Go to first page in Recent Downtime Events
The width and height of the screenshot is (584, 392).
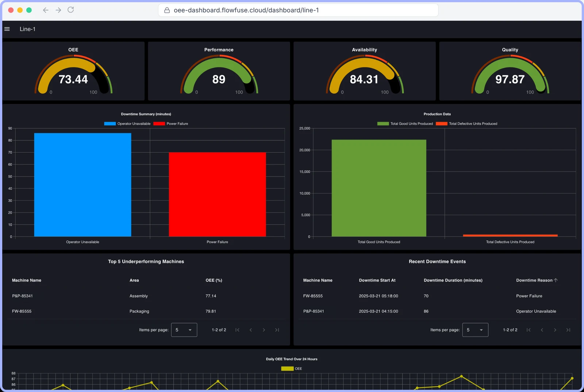tap(529, 330)
